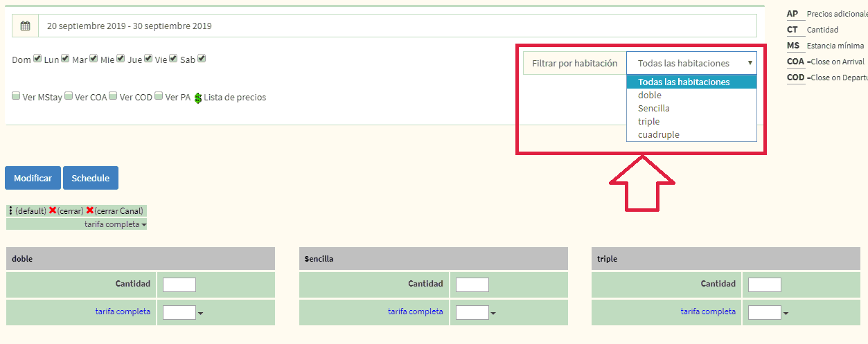Open the Filtrar por habitación dropdown
The height and width of the screenshot is (344, 868).
pyautogui.click(x=691, y=63)
